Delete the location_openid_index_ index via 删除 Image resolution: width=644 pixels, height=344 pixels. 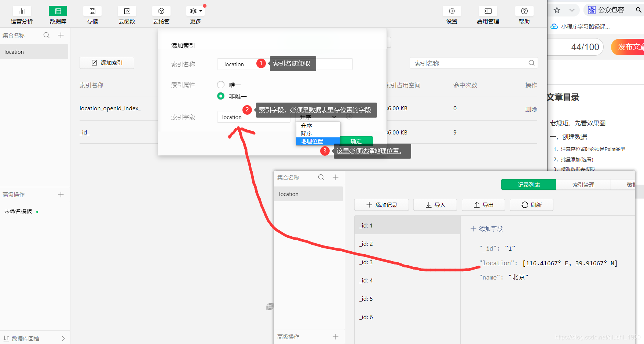(x=531, y=109)
